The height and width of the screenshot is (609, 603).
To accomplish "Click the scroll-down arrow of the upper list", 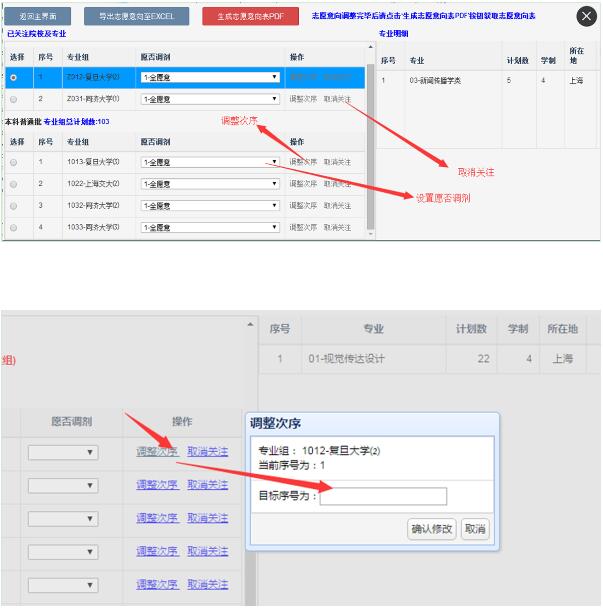I will click(x=370, y=234).
